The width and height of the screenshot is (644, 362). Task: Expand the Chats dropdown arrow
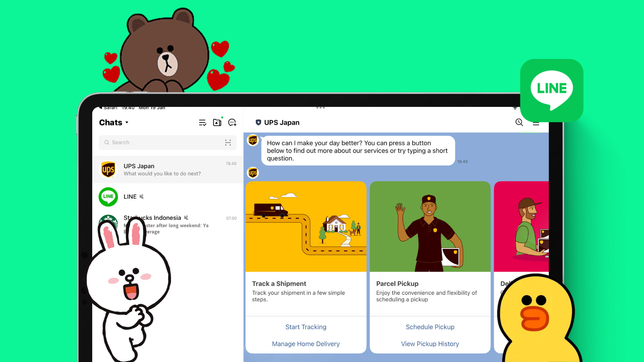pos(127,123)
